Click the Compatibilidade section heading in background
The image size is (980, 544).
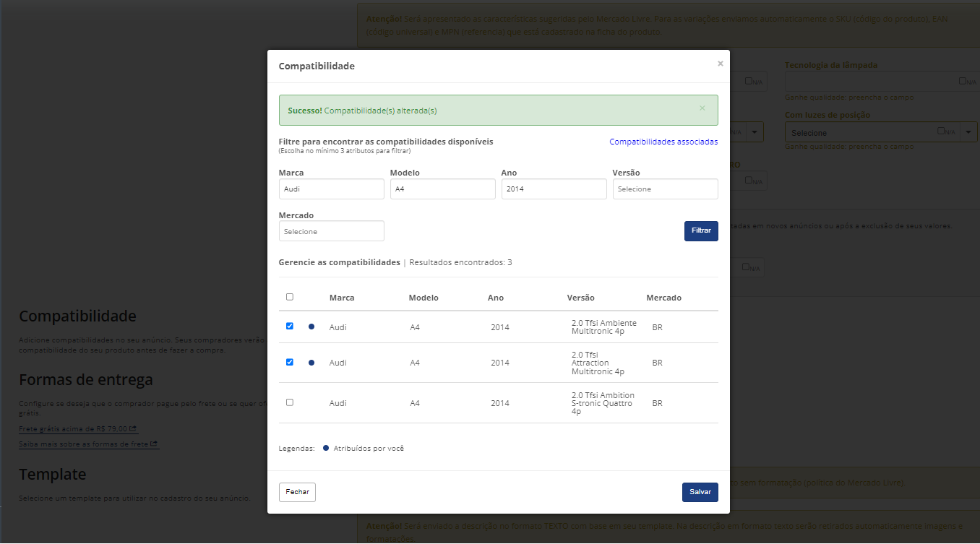(x=77, y=316)
